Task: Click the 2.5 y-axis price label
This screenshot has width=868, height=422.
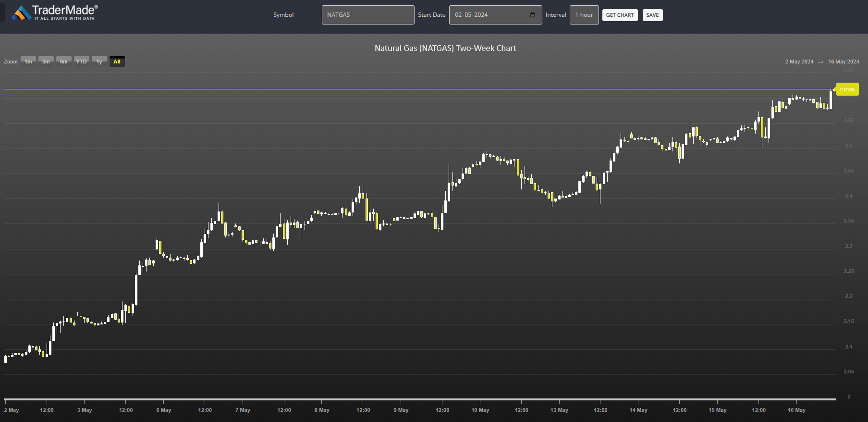Action: tap(849, 146)
